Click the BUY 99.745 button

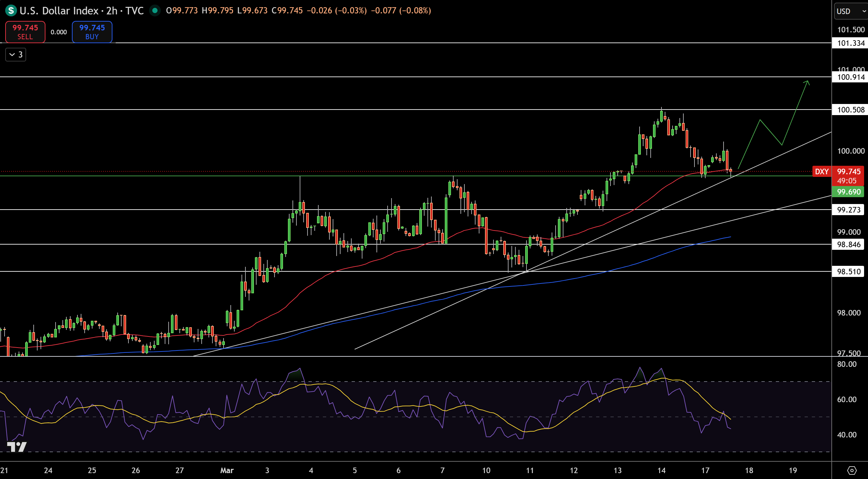[92, 32]
